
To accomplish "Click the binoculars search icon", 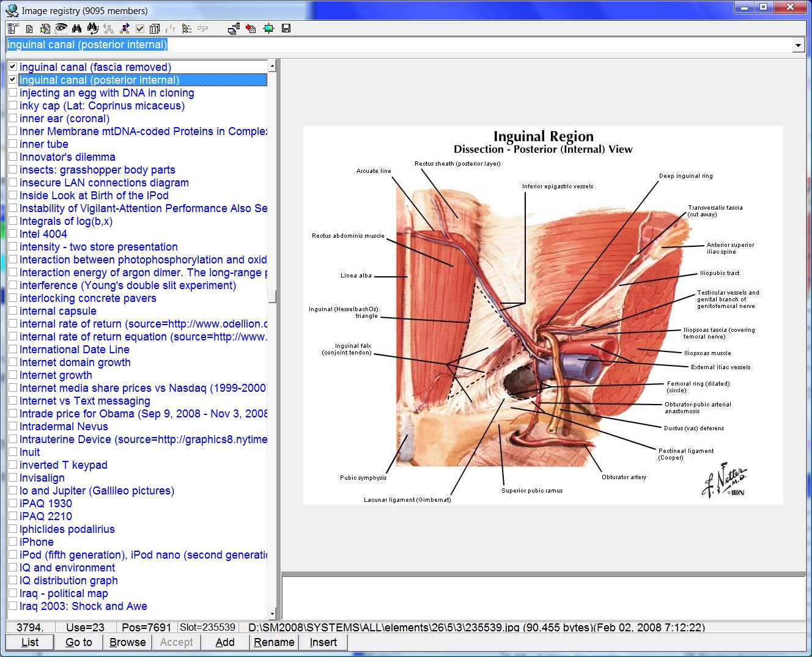I will [x=76, y=29].
